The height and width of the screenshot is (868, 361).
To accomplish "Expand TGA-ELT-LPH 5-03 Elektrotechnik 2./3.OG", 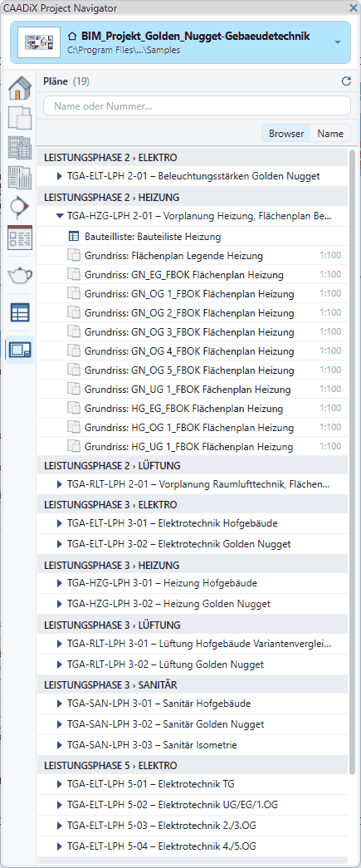I will (61, 826).
